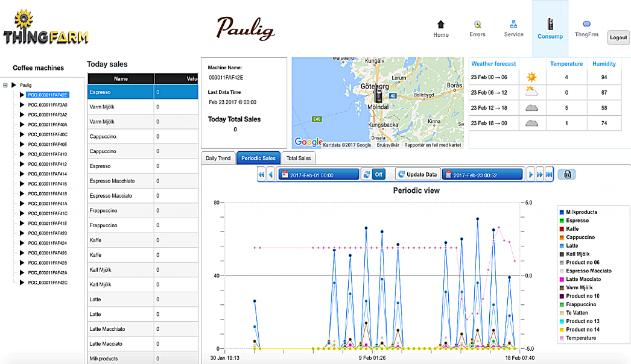Select machine POC_003011FAF414 in tree
This screenshot has height=364, width=631.
point(48,174)
